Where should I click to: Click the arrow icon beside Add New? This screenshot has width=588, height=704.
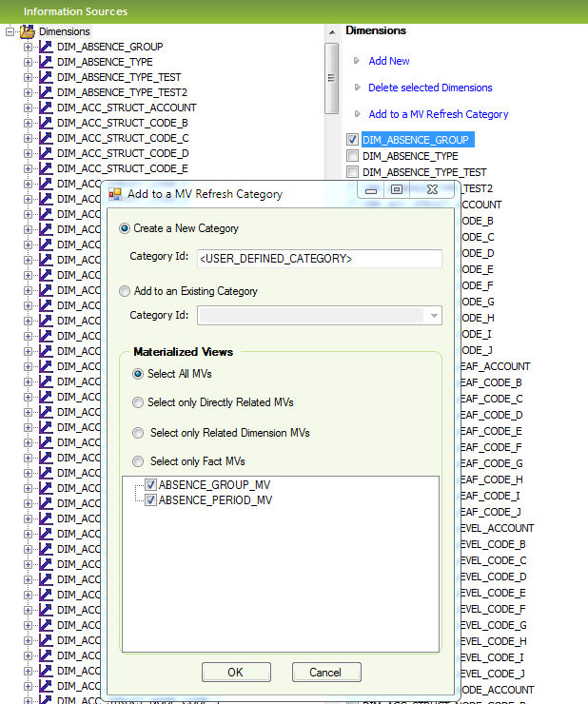(x=357, y=61)
